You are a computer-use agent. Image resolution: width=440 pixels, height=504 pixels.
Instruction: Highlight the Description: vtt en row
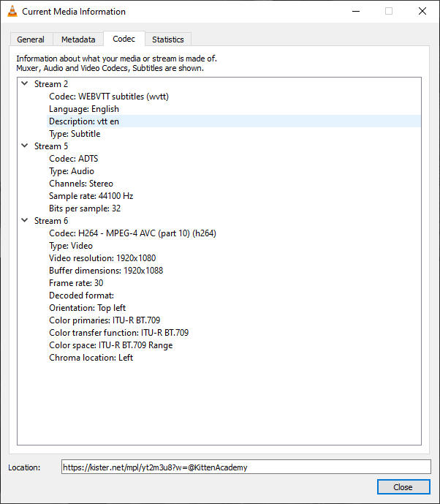(x=84, y=121)
